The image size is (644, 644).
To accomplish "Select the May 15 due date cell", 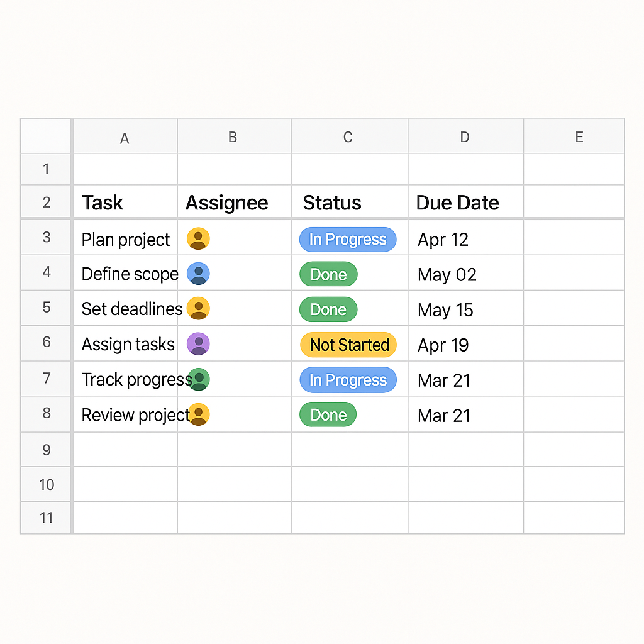I will coord(465,309).
